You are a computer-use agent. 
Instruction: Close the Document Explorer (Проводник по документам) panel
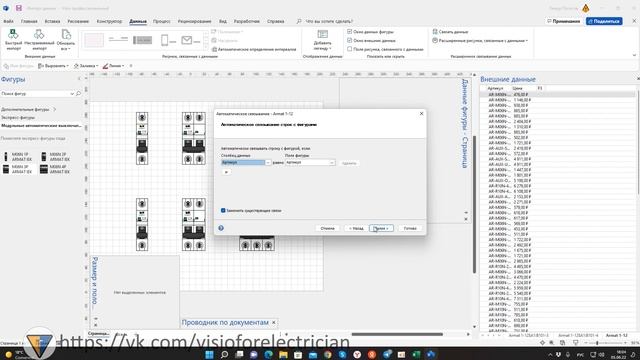point(274,322)
